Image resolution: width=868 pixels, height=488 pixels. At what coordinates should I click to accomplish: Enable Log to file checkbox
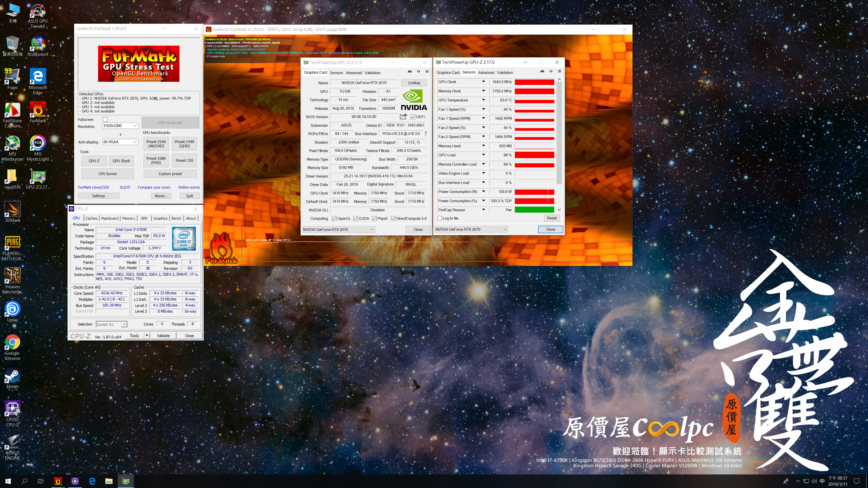tap(439, 218)
